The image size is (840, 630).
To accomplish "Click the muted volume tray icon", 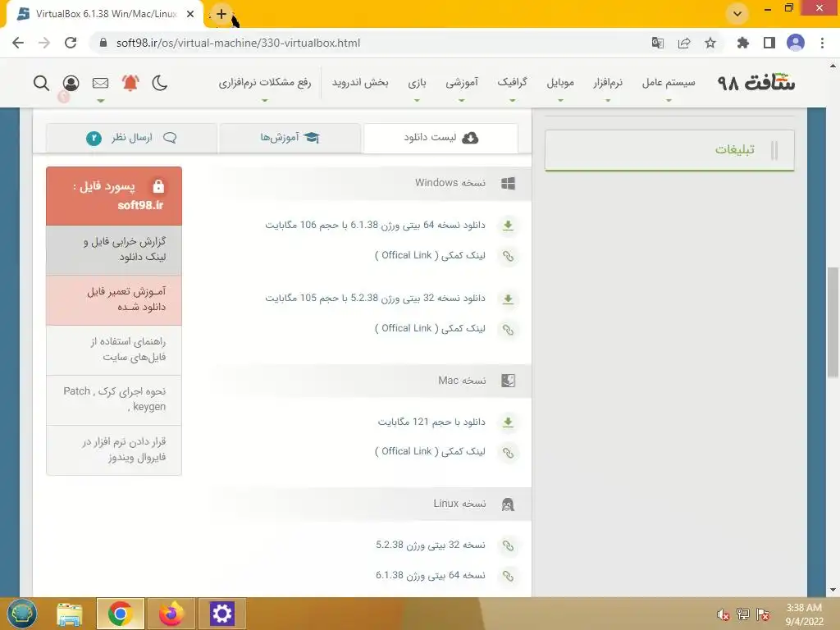I will [x=724, y=614].
